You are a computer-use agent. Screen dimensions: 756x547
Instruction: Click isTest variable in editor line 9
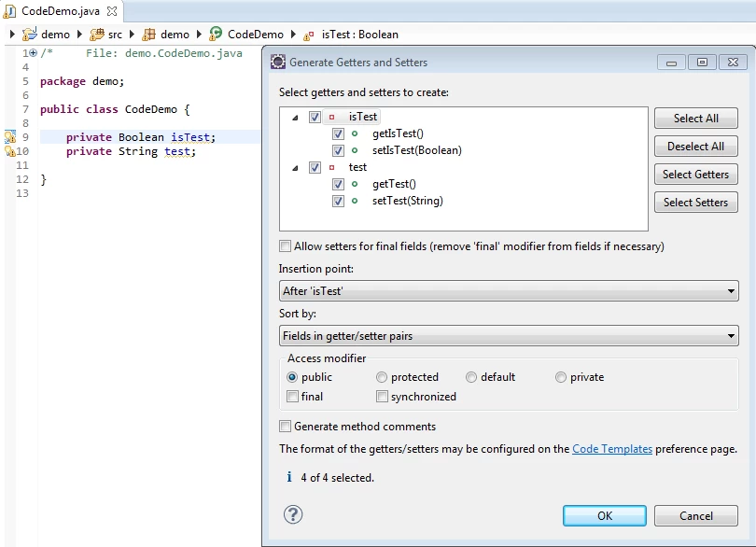point(190,137)
